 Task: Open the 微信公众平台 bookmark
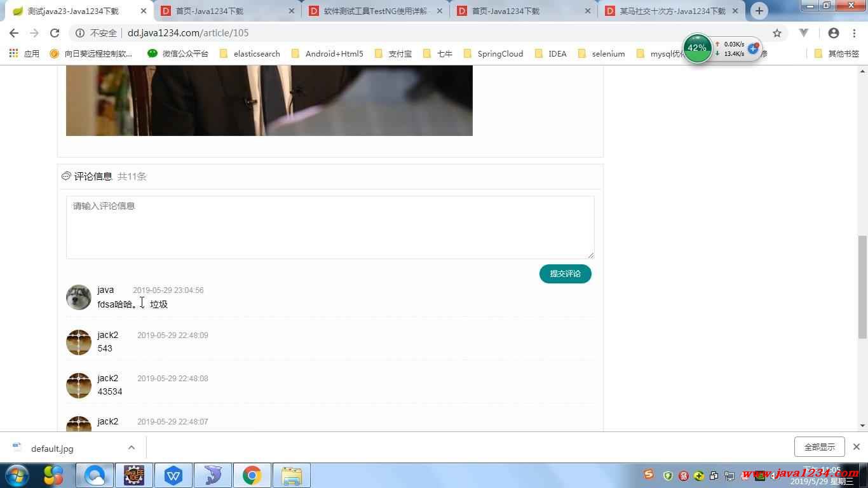[178, 53]
